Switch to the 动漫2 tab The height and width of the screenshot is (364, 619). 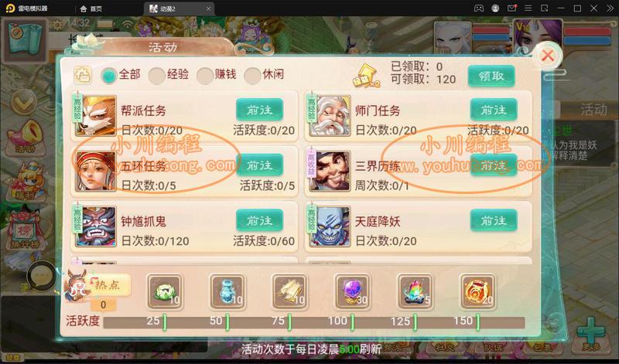(x=180, y=9)
